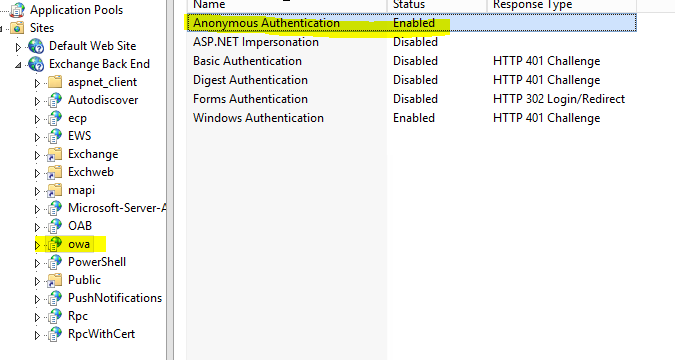Screen dimensions: 675x360
Task: Click the Sites folder icon
Action: [17, 28]
